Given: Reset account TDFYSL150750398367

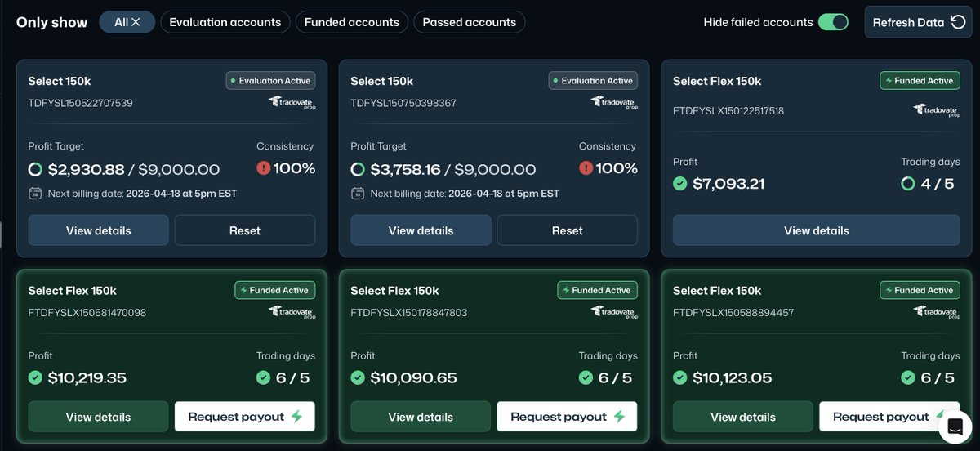Looking at the screenshot, I should pyautogui.click(x=568, y=230).
